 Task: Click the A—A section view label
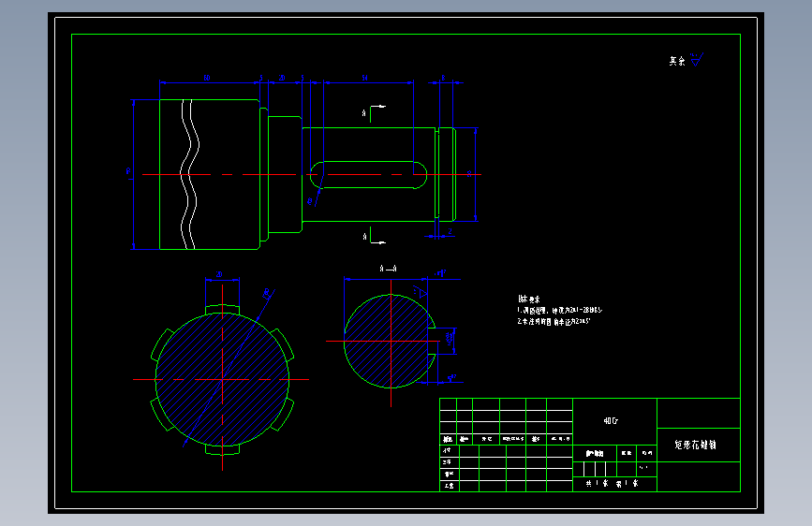tap(388, 269)
